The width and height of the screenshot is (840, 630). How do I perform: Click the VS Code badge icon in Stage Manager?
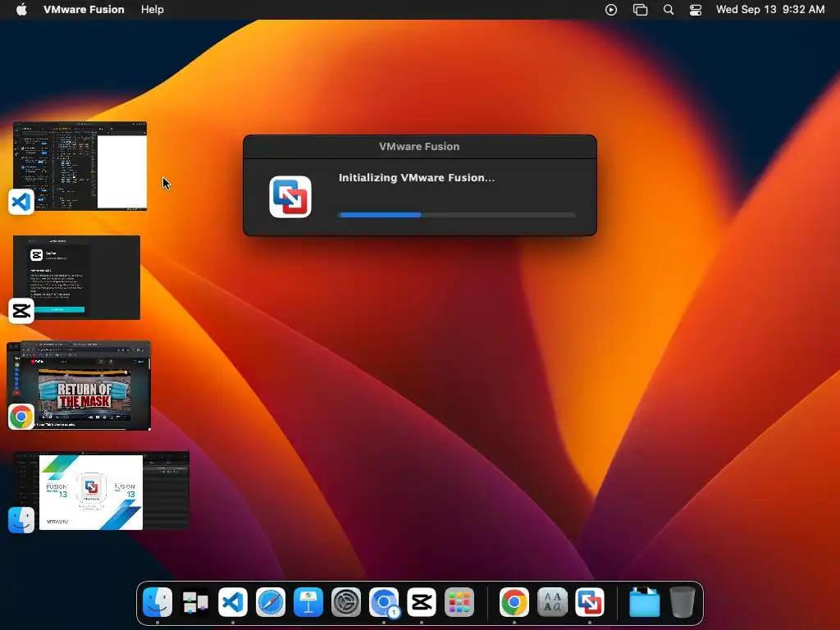pos(21,202)
